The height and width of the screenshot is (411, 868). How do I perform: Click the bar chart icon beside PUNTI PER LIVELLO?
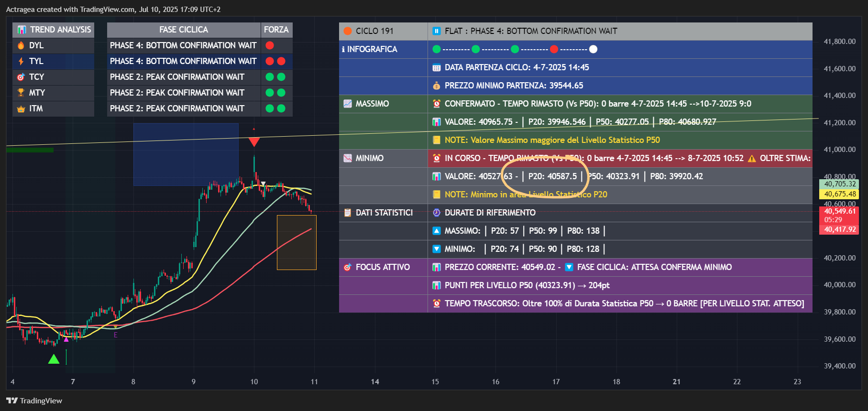click(x=437, y=285)
